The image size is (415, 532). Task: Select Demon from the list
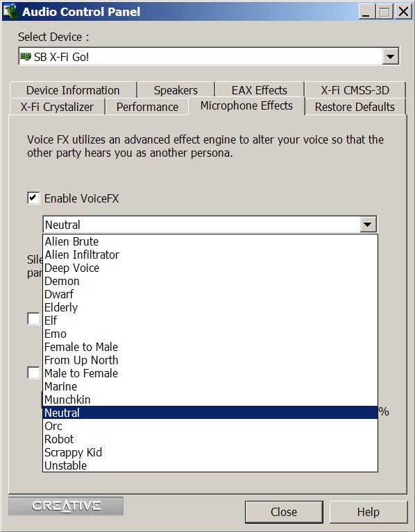210,282
